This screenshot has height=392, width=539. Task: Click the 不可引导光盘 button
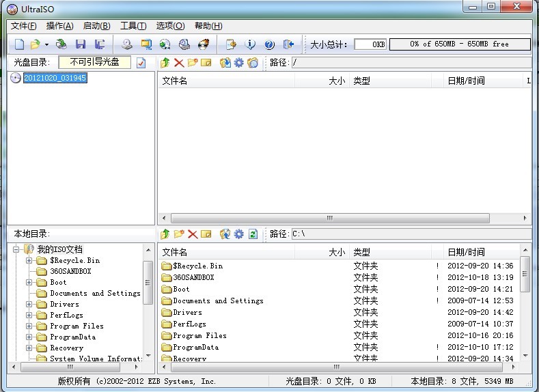[x=94, y=62]
